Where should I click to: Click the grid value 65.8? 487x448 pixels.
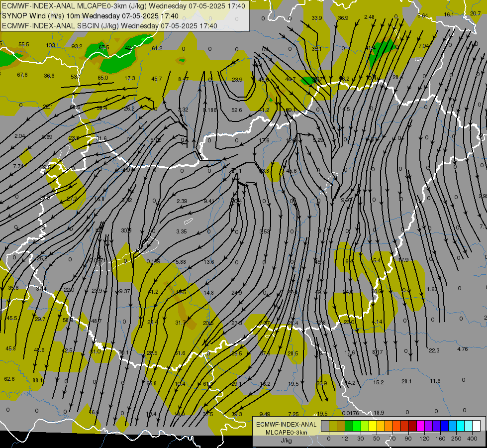coord(151,383)
